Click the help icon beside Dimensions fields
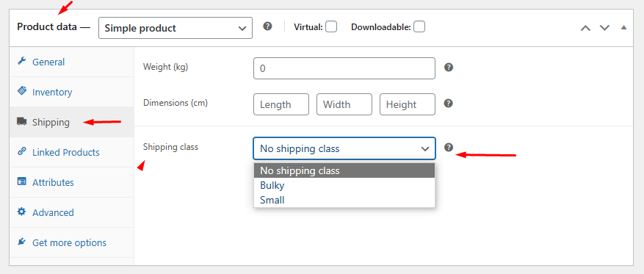The height and width of the screenshot is (274, 644). tap(449, 104)
